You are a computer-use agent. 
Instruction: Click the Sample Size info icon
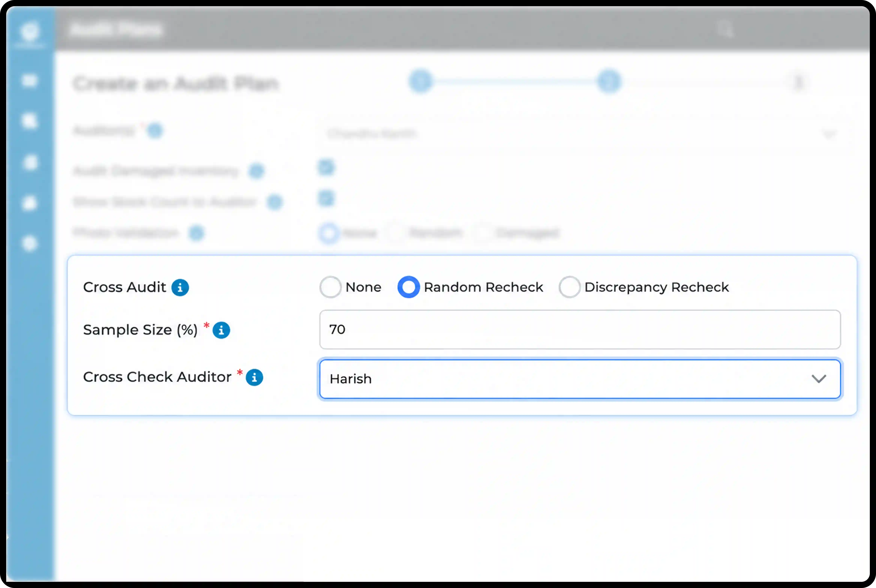[x=221, y=330]
